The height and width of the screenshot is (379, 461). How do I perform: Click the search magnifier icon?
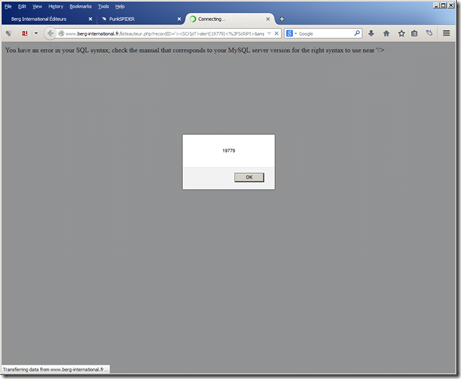(357, 33)
